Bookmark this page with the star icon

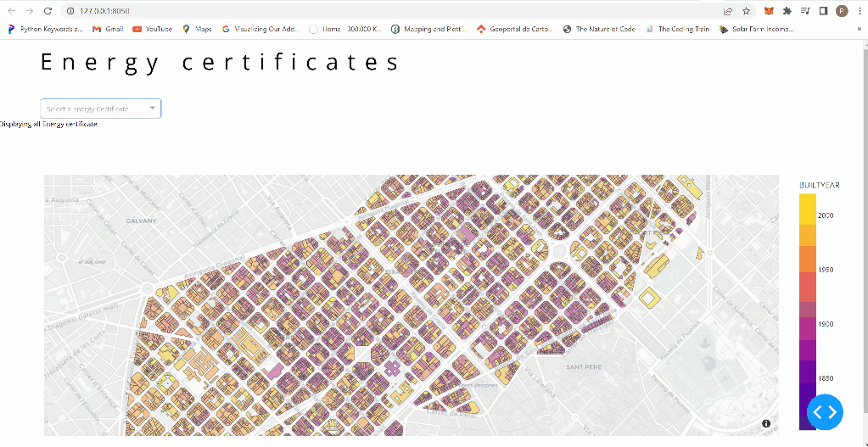746,11
